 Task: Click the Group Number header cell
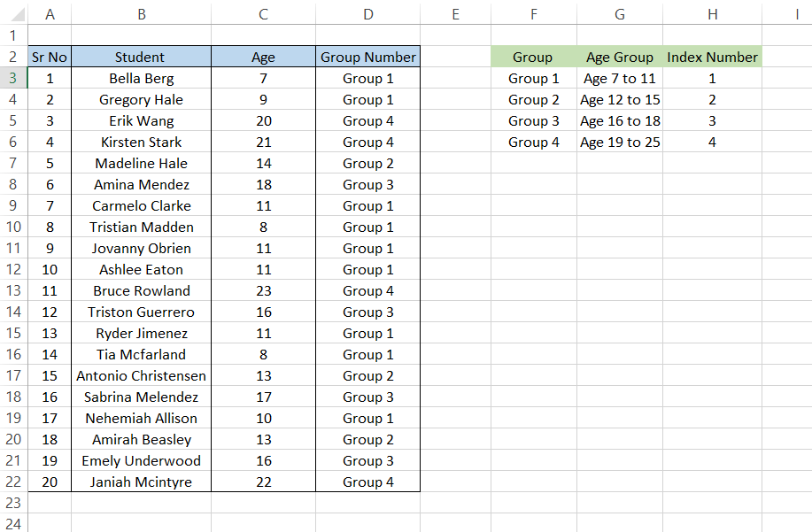pyautogui.click(x=367, y=57)
